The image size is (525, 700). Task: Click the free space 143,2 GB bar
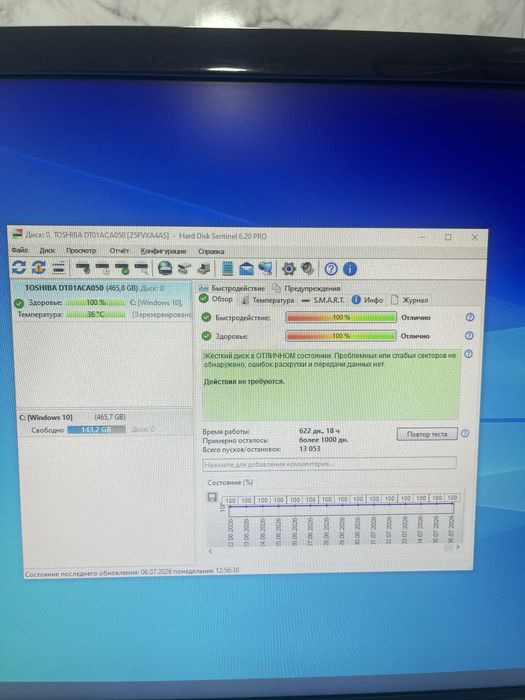click(96, 429)
